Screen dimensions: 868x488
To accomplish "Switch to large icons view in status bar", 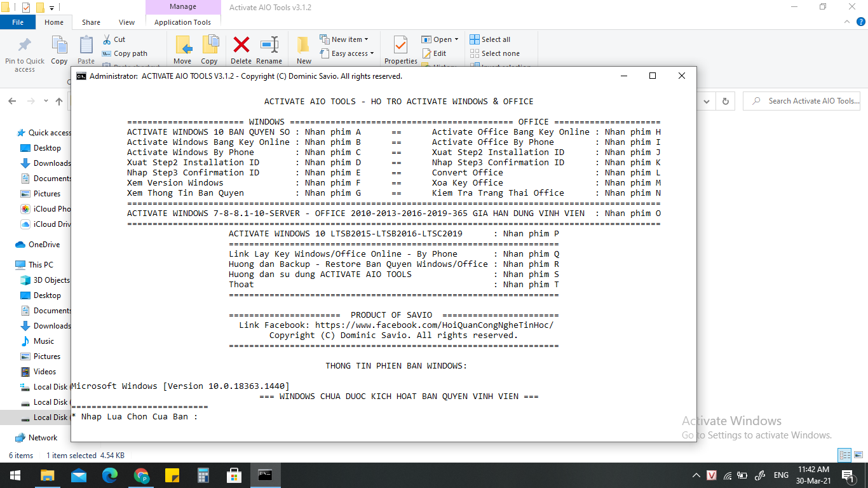I will tap(858, 455).
